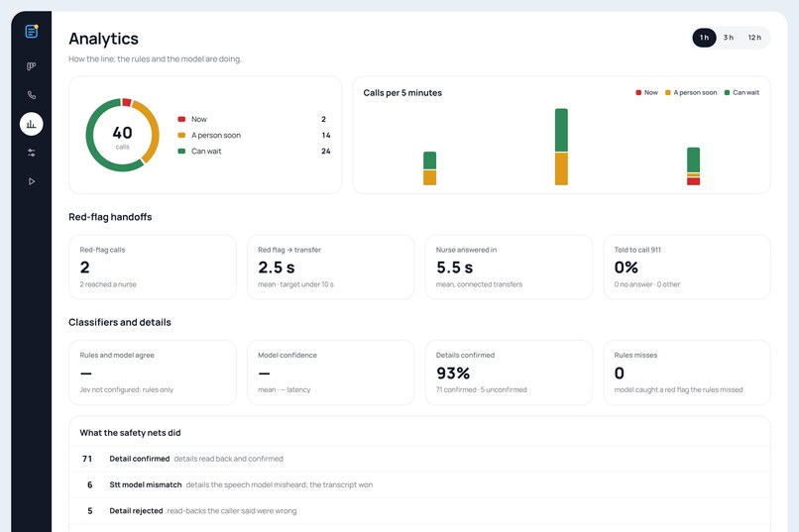
Task: Switch to the 3h time range
Action: (729, 38)
